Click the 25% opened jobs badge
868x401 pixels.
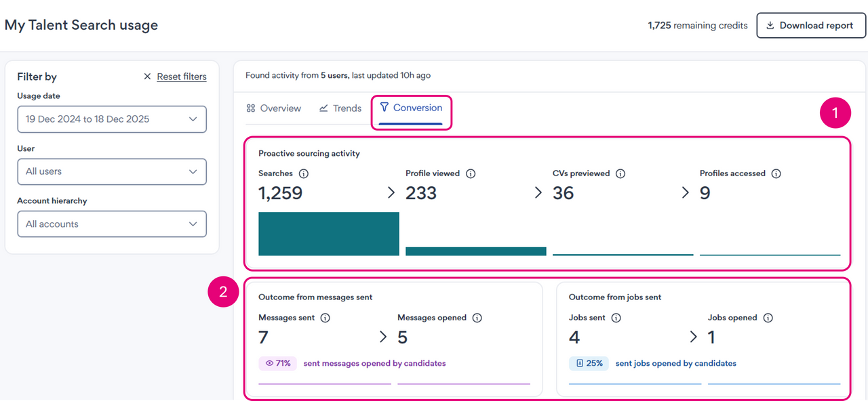[588, 363]
